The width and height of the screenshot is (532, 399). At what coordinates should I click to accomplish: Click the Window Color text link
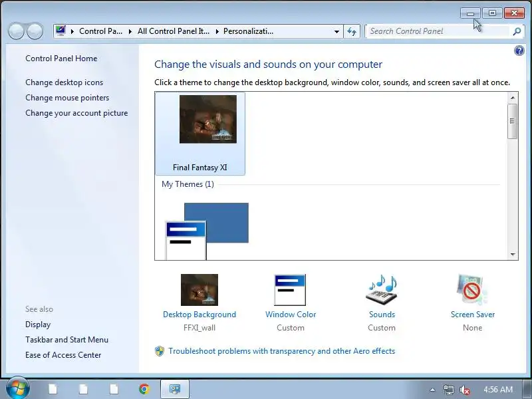tap(291, 315)
